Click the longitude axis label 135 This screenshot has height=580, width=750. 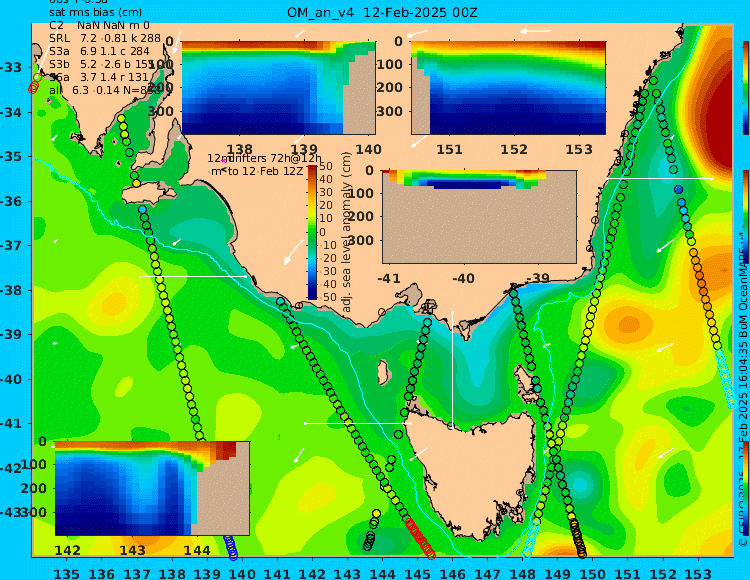tap(66, 574)
